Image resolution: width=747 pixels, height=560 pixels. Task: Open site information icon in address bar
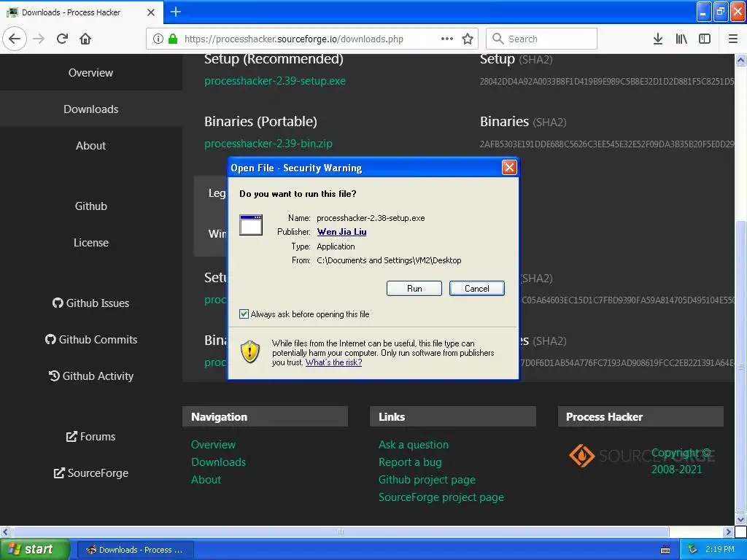click(x=158, y=39)
